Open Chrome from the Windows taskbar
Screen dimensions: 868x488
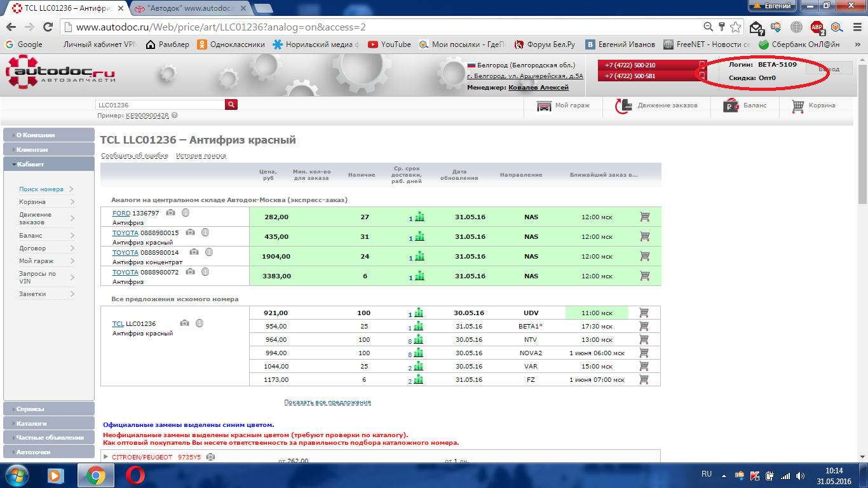95,475
